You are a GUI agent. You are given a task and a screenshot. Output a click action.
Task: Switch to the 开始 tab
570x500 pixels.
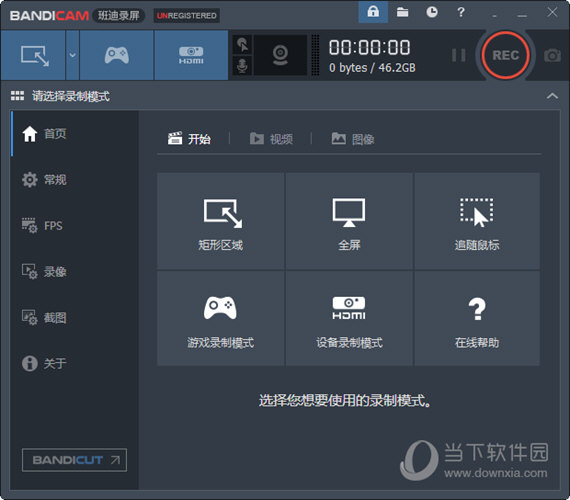click(x=189, y=139)
